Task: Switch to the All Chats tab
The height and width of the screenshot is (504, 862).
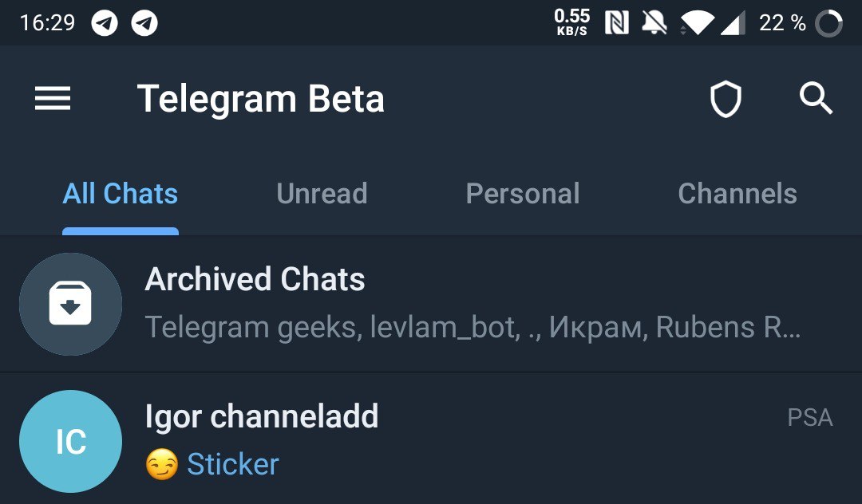Action: pyautogui.click(x=121, y=194)
